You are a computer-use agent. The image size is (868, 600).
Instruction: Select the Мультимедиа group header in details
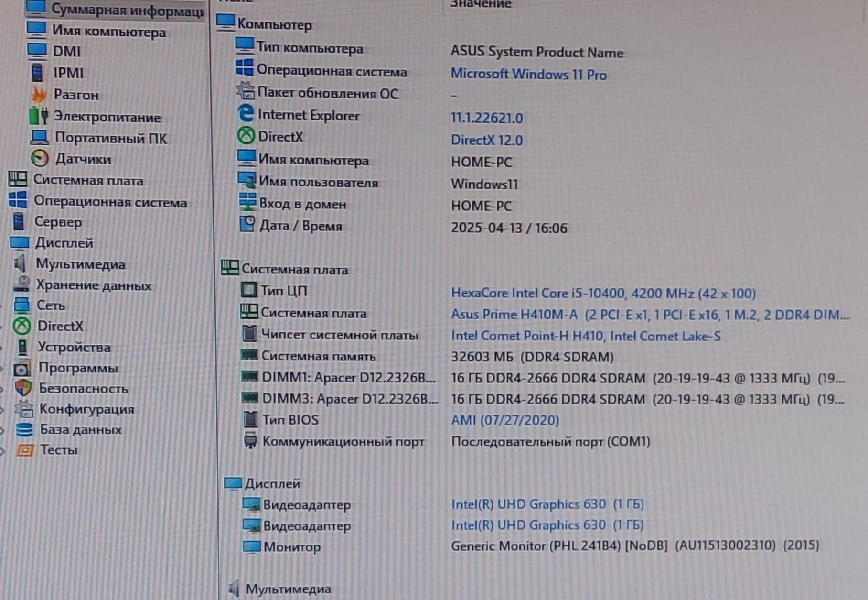[x=279, y=589]
